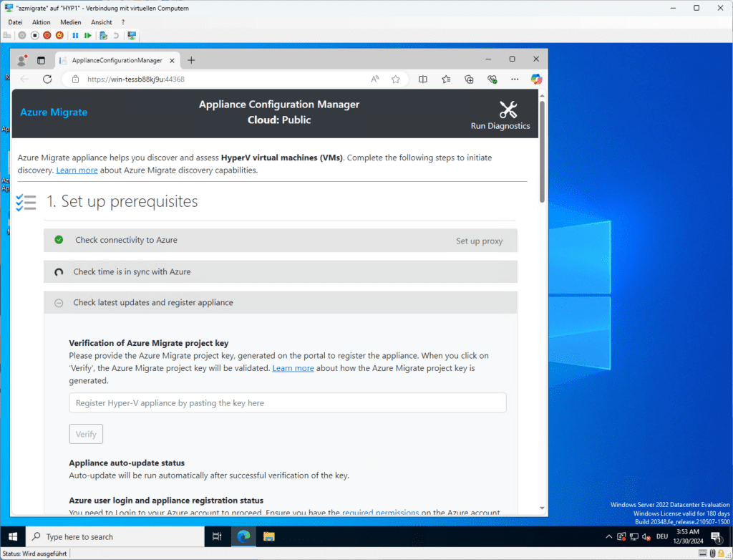
Task: Close the ApplianceConfigurationManager tab
Action: pos(172,60)
